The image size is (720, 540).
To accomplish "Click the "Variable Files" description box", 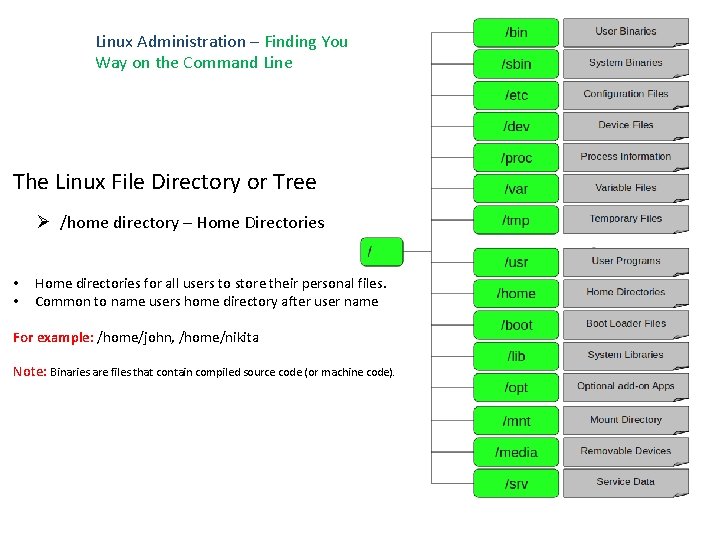I will (x=625, y=188).
